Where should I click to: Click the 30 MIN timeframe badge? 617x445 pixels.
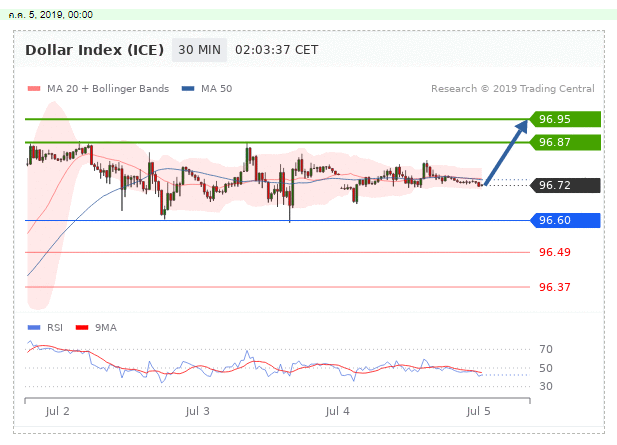click(200, 50)
